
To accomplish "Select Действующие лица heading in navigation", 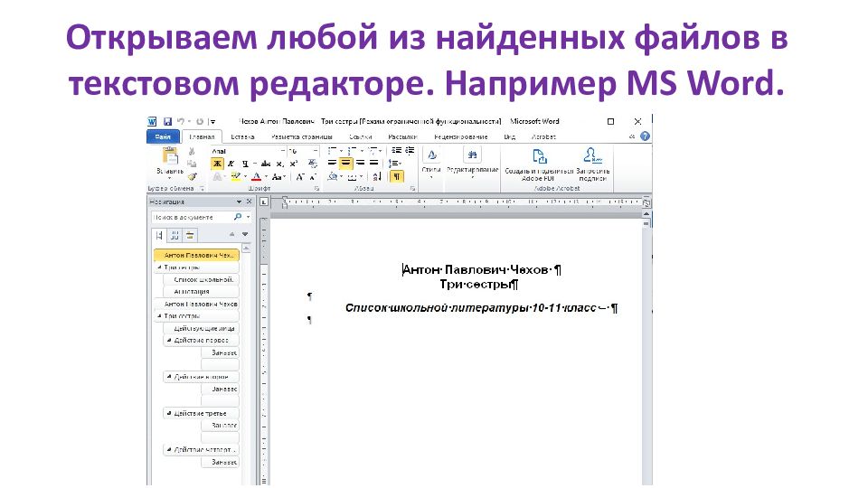I will point(202,328).
